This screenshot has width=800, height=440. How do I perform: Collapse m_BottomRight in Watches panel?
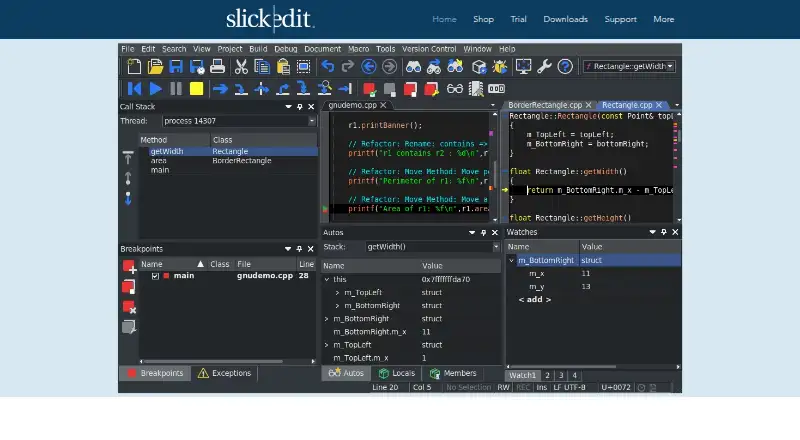(x=511, y=260)
